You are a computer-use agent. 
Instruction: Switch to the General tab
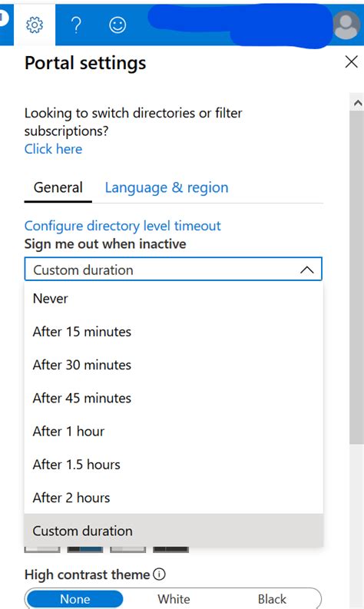click(x=58, y=187)
